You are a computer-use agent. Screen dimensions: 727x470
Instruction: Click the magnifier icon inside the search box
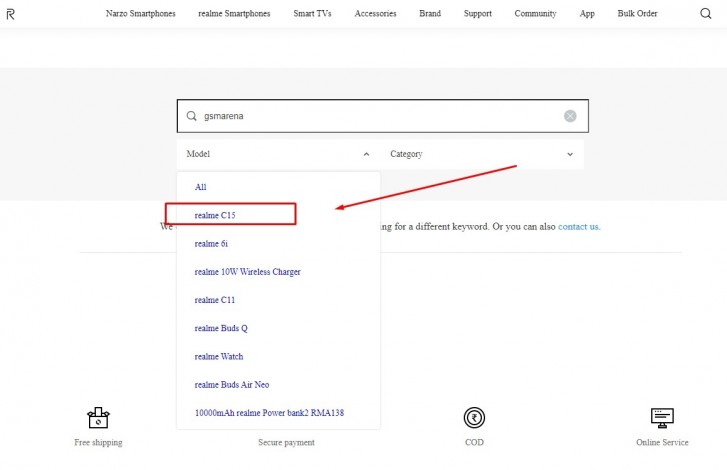pos(191,116)
